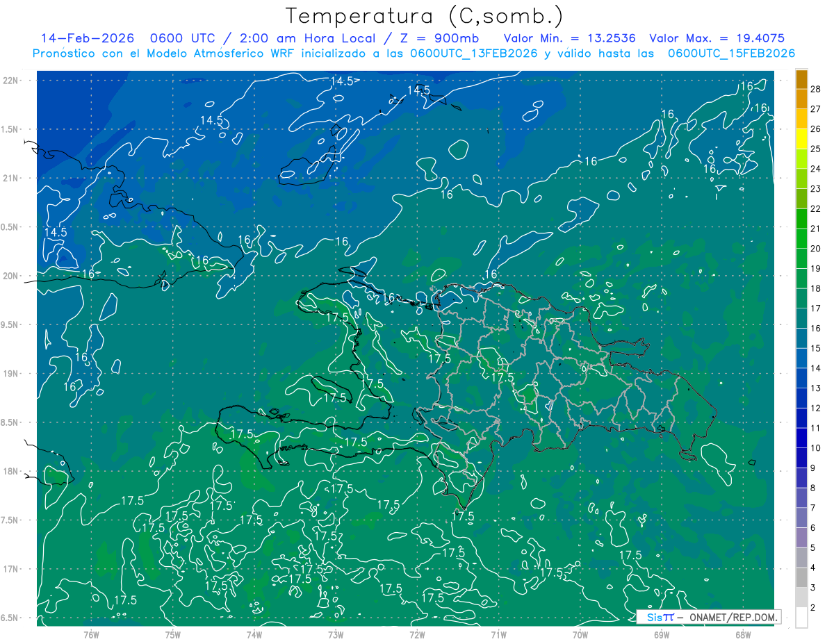Click the "20N" latitude label
The image size is (834, 644).
(x=11, y=276)
